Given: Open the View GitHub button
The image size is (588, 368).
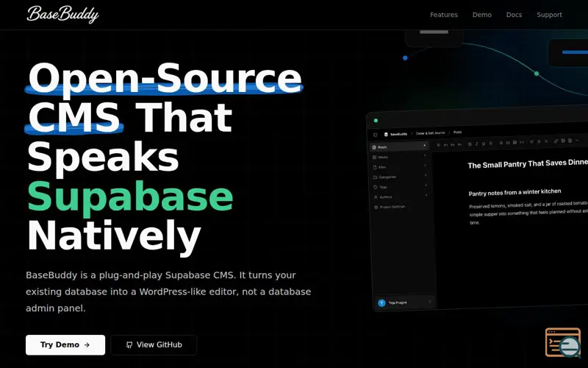Looking at the screenshot, I should (154, 344).
